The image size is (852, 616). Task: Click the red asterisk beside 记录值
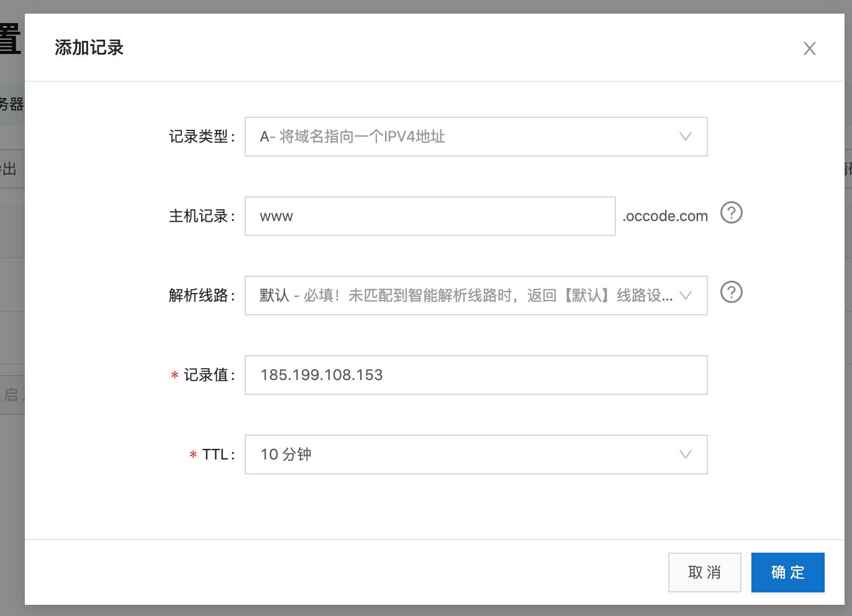174,375
